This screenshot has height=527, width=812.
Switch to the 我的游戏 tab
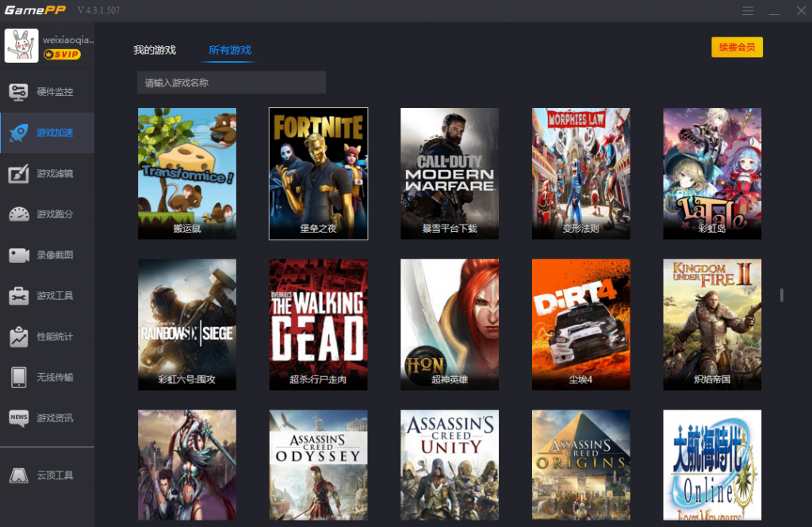point(155,50)
